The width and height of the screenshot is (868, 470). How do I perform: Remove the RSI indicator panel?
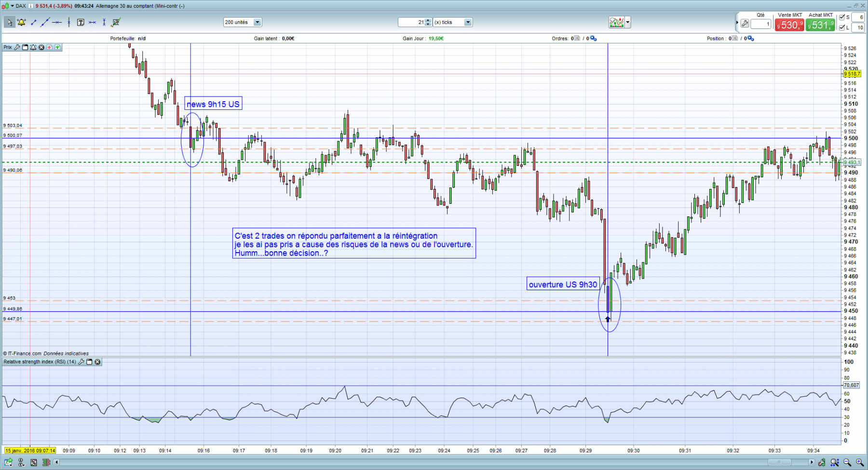click(97, 362)
